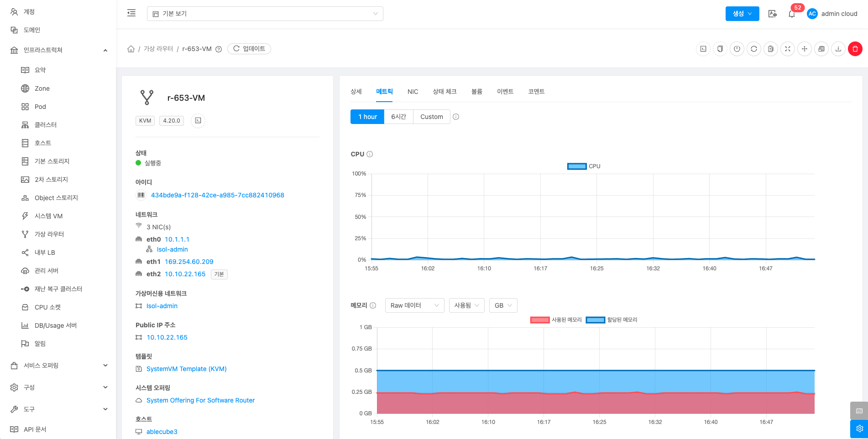Open the 시스템 VM sidebar item
The height and width of the screenshot is (439, 868).
point(48,216)
